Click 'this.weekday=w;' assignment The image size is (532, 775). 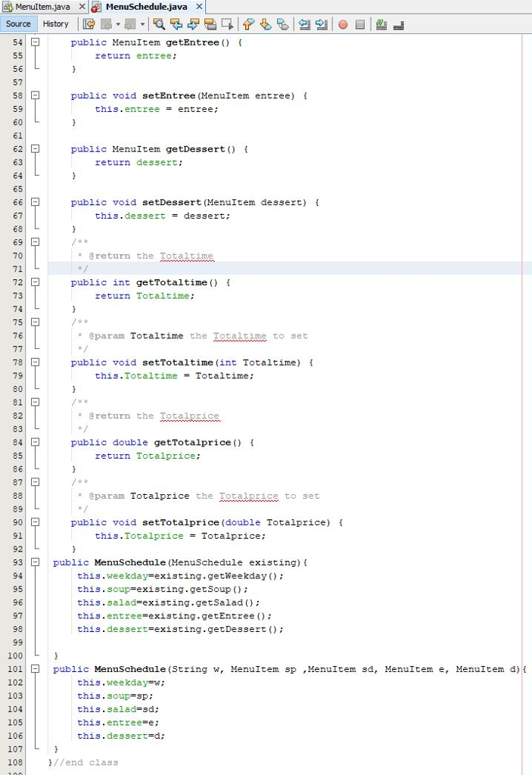coord(121,683)
